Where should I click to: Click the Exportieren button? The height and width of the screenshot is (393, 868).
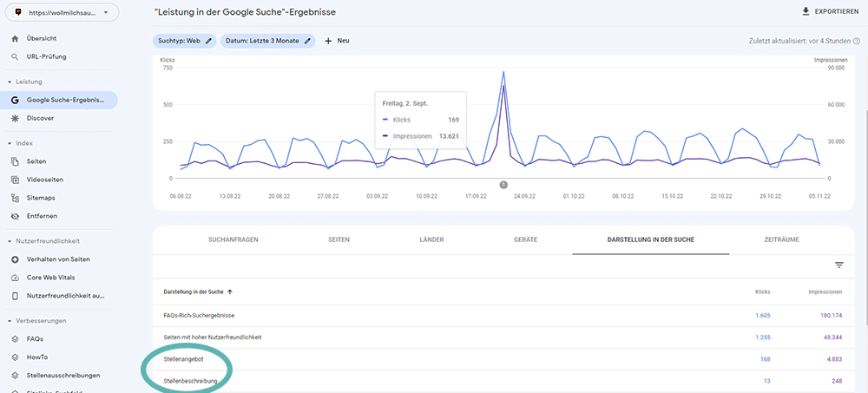tap(831, 11)
